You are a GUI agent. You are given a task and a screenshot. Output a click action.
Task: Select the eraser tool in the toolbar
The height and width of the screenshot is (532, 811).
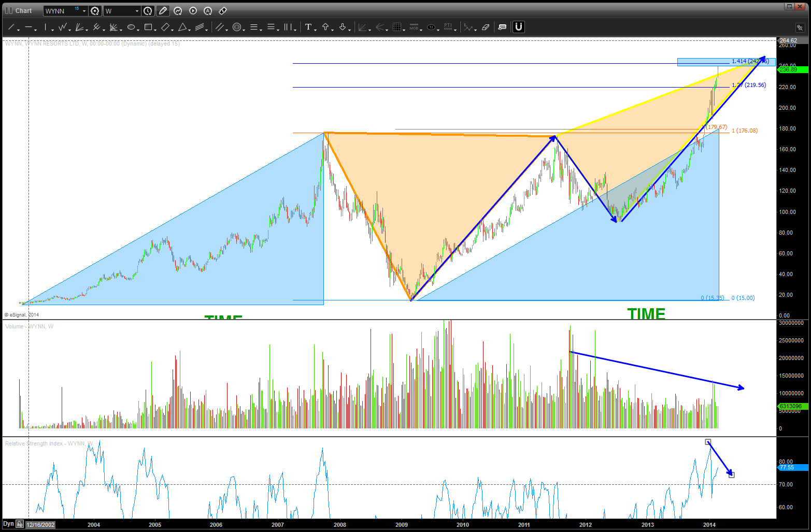click(486, 27)
